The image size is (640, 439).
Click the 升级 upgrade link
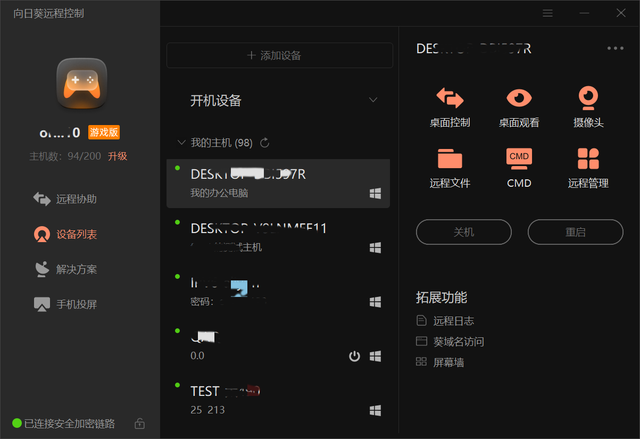(x=118, y=156)
